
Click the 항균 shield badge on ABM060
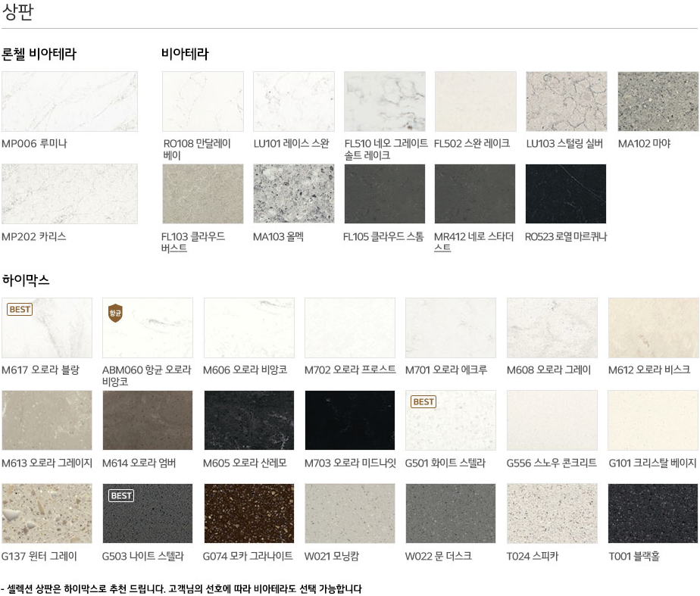tap(116, 313)
